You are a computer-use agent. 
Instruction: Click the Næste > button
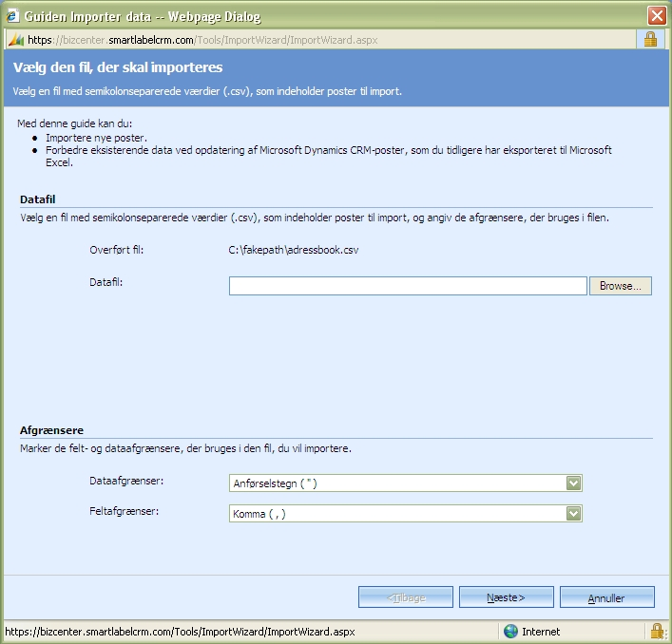click(x=507, y=597)
